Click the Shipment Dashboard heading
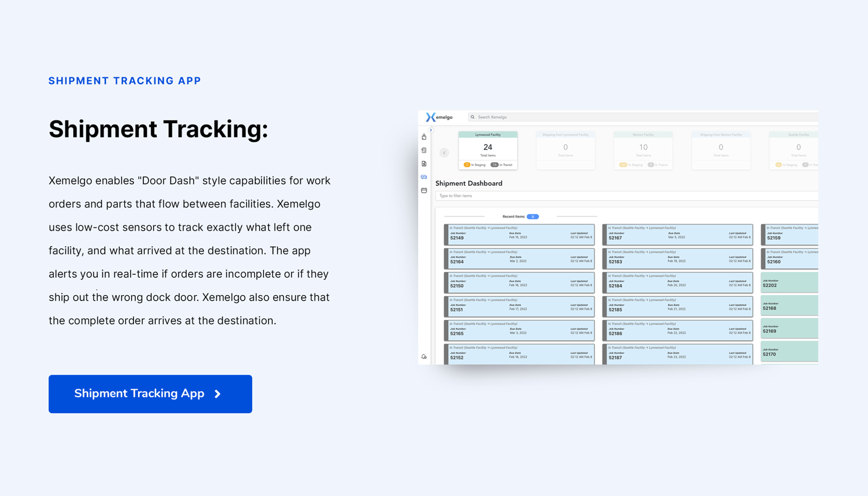 (469, 183)
